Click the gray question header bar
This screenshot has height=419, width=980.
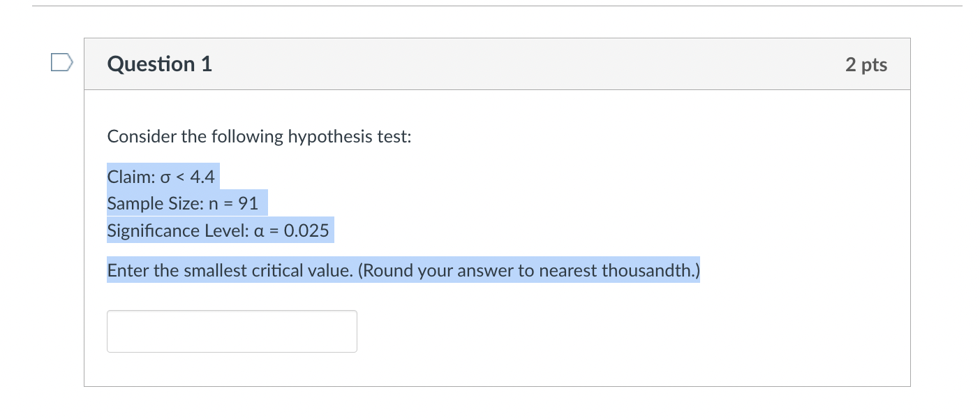pos(497,64)
